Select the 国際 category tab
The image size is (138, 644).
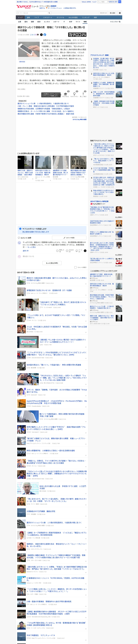pyautogui.click(x=32, y=22)
